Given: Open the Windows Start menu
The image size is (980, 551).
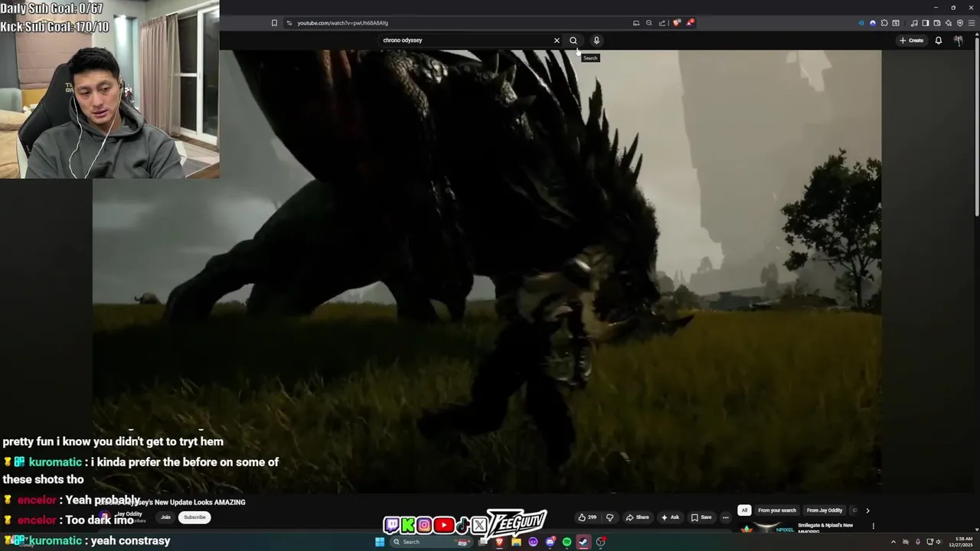Looking at the screenshot, I should [x=380, y=542].
